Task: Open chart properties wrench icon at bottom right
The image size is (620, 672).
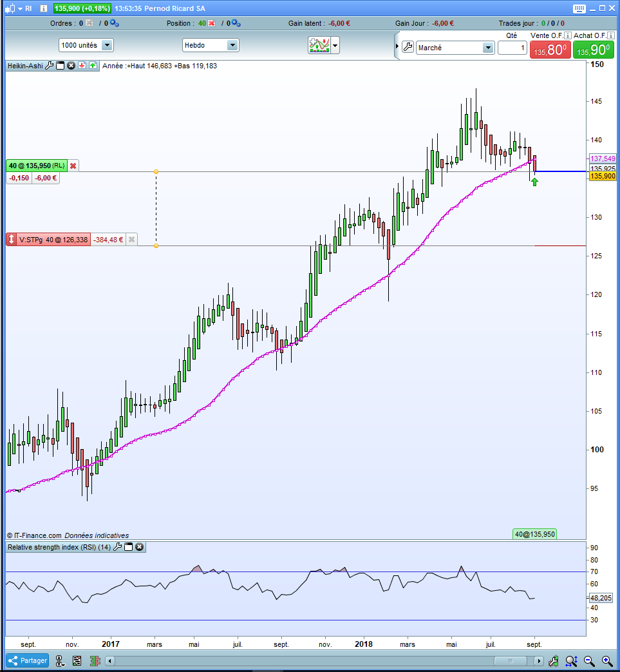Action: pyautogui.click(x=554, y=661)
